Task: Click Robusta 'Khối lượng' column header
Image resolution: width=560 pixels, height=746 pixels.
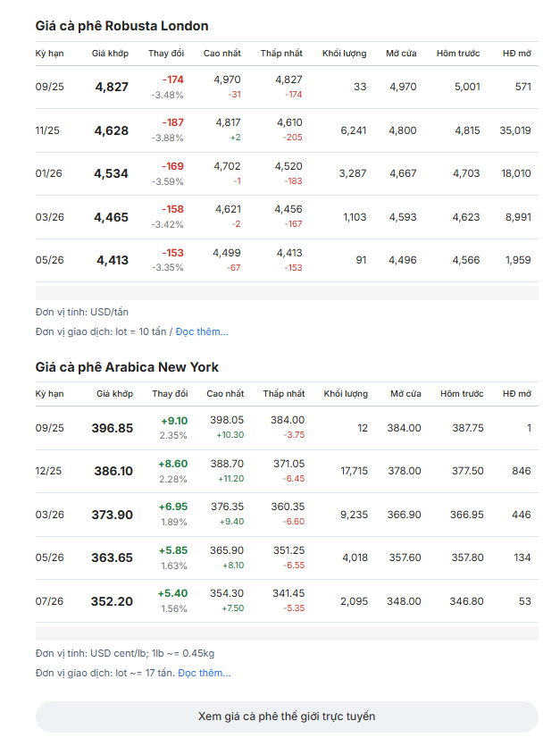Action: click(344, 54)
